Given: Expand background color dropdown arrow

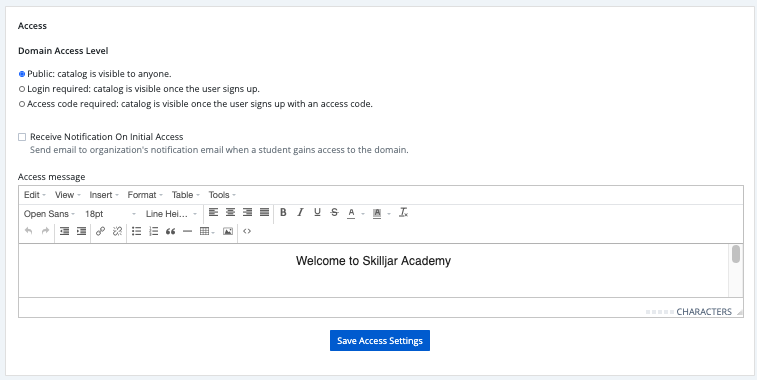Looking at the screenshot, I should (389, 213).
